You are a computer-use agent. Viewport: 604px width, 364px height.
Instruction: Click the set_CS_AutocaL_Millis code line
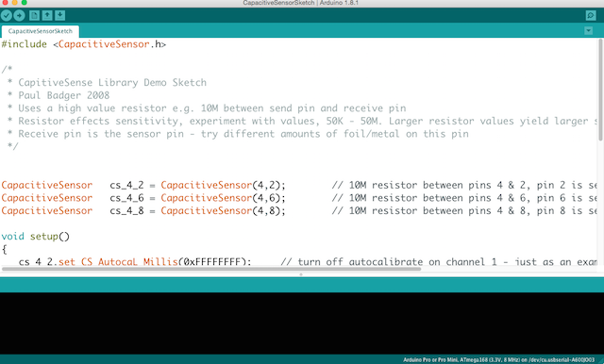308,261
